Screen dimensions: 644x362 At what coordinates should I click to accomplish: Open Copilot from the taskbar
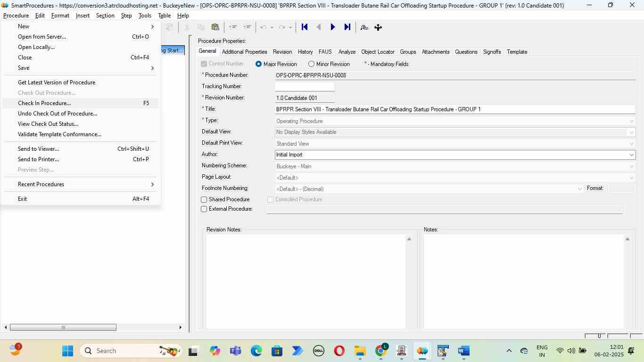pos(215,351)
